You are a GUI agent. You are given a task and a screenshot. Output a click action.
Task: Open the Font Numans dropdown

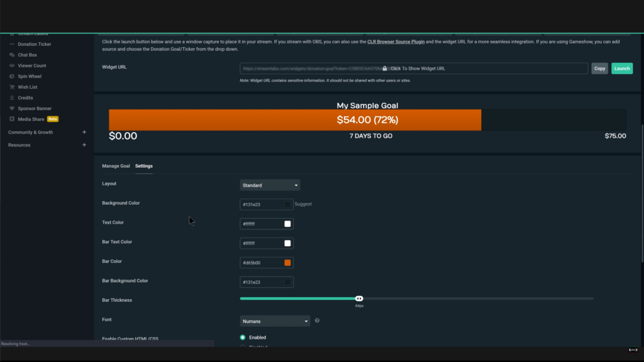point(275,321)
